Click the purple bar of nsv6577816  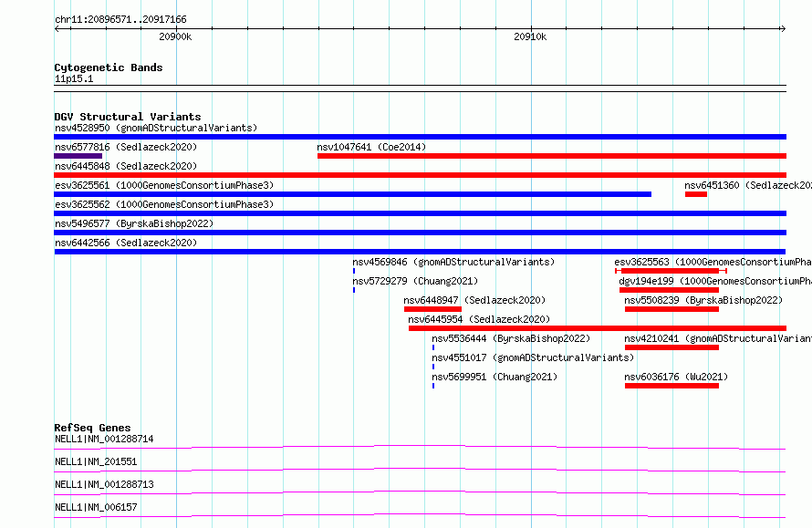(78, 156)
